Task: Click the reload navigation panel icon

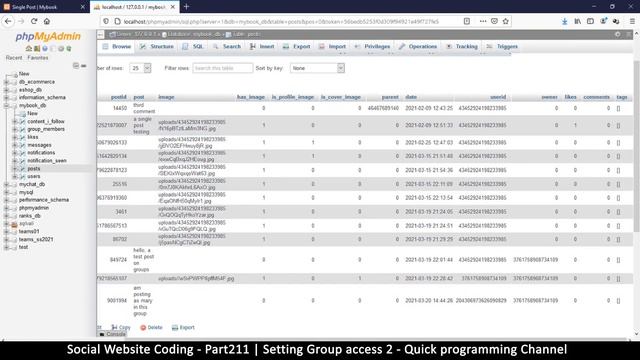Action: 69,49
